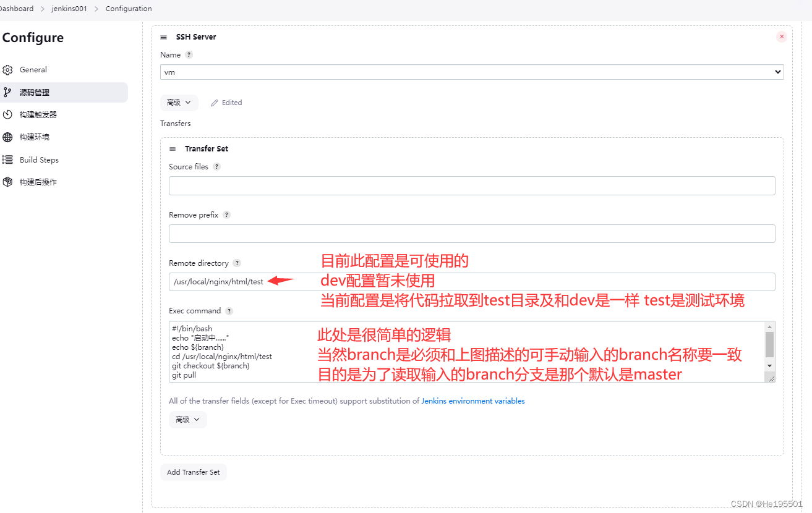Click the SSH Server drag handle icon
This screenshot has width=812, height=513.
point(163,37)
